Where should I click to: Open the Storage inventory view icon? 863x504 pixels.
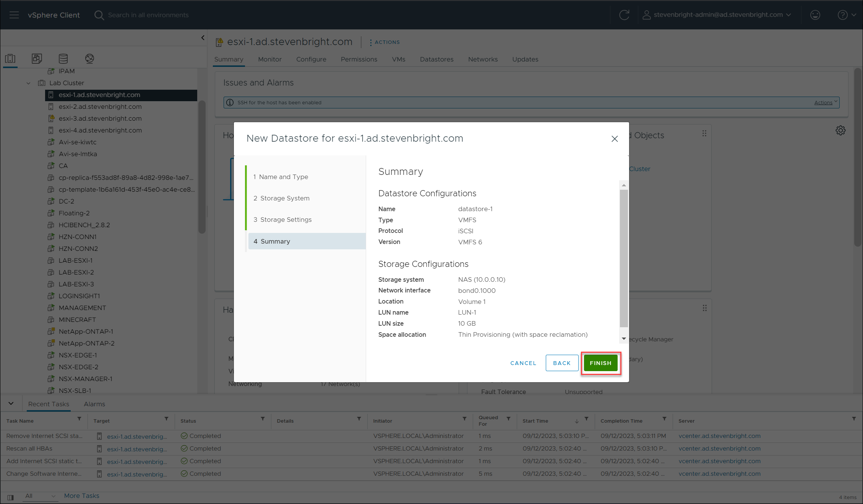coord(63,58)
